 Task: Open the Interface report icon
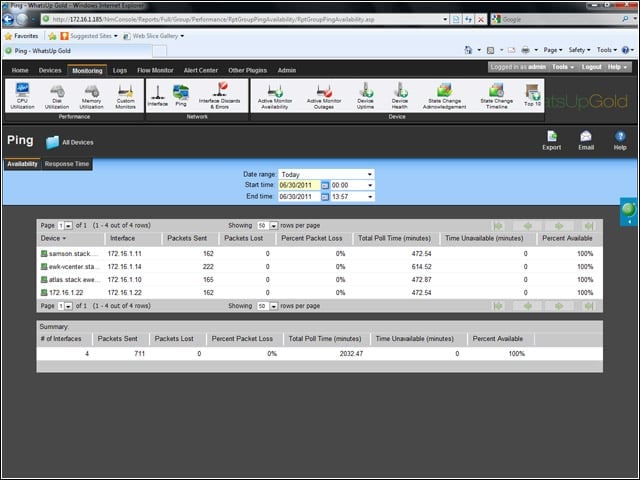tap(158, 95)
